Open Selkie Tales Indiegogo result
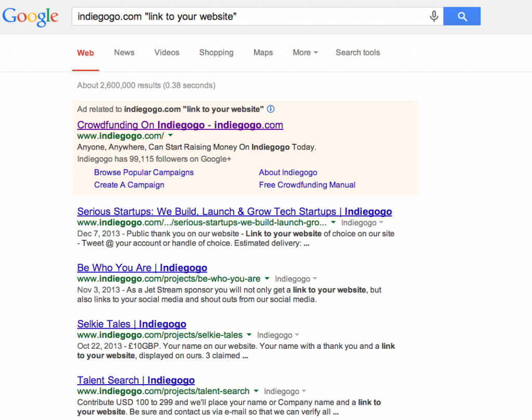The image size is (532, 420). click(x=131, y=324)
